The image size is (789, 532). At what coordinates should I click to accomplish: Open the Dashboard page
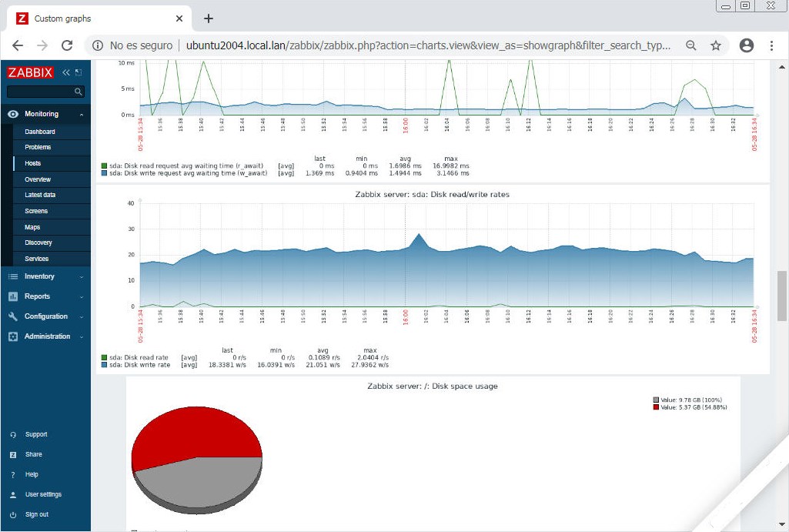coord(40,132)
